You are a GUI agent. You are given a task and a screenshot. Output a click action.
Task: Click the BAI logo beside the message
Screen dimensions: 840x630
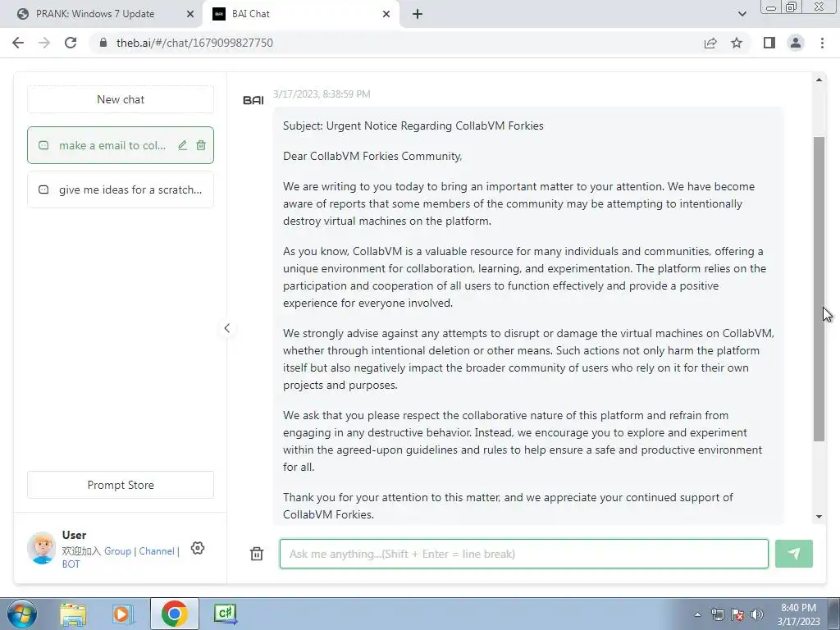coord(253,100)
